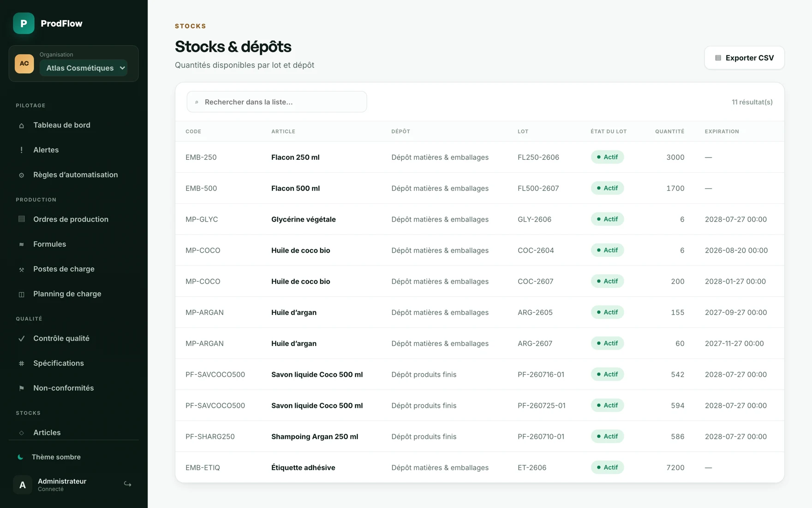Click lot COC-2604

536,250
